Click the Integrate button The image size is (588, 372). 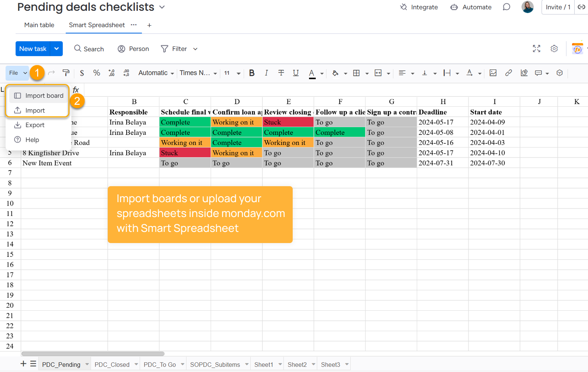(x=419, y=7)
